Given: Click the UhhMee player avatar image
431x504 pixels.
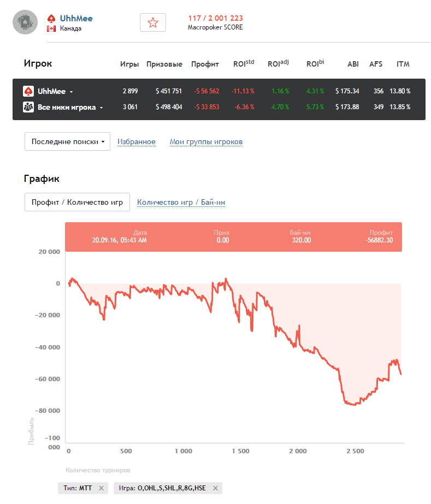Looking at the screenshot, I should 25,22.
